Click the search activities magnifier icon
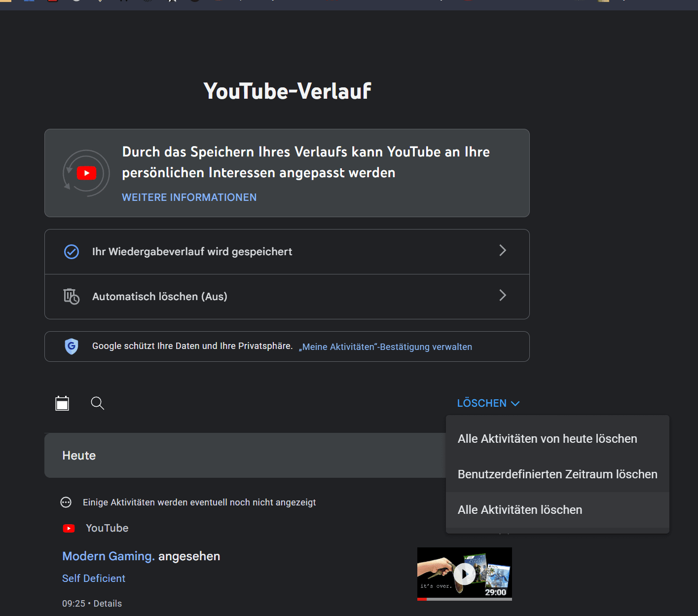This screenshot has height=616, width=698. [98, 403]
